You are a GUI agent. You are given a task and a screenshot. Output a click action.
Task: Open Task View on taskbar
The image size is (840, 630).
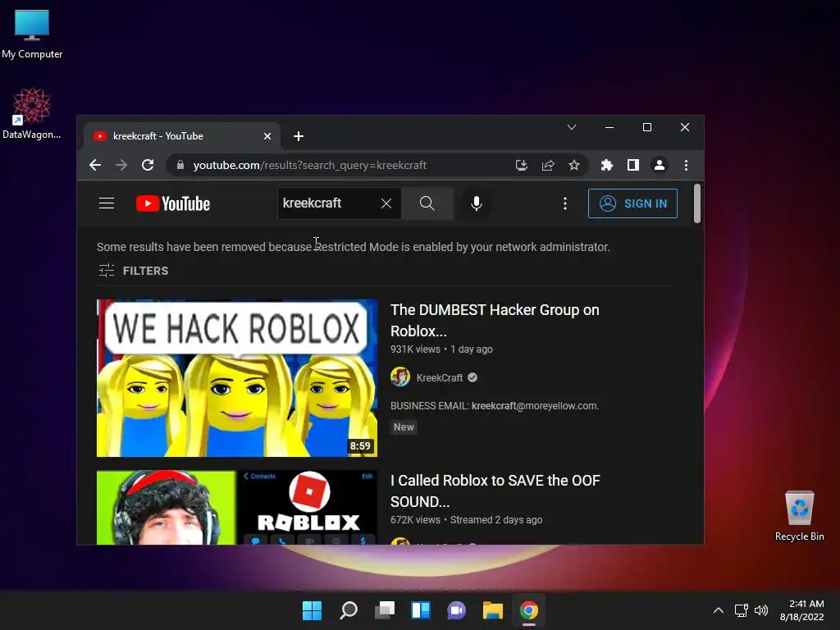tap(384, 610)
